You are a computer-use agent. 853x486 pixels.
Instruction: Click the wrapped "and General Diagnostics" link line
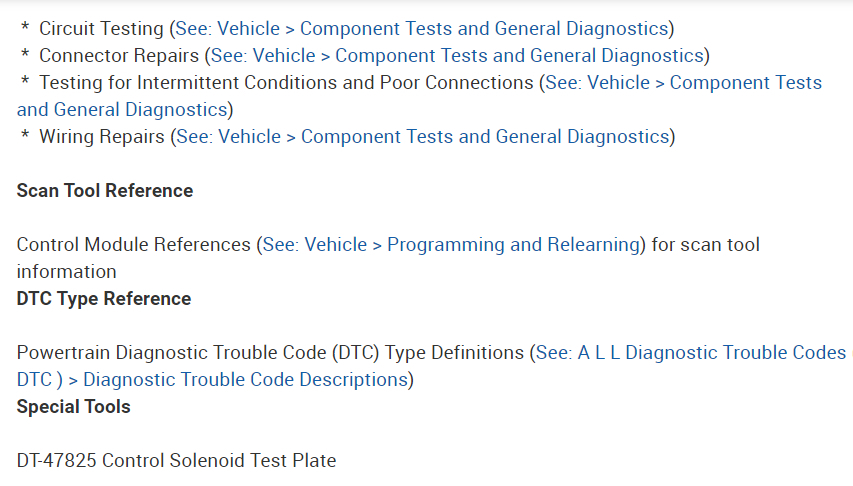pyautogui.click(x=122, y=109)
